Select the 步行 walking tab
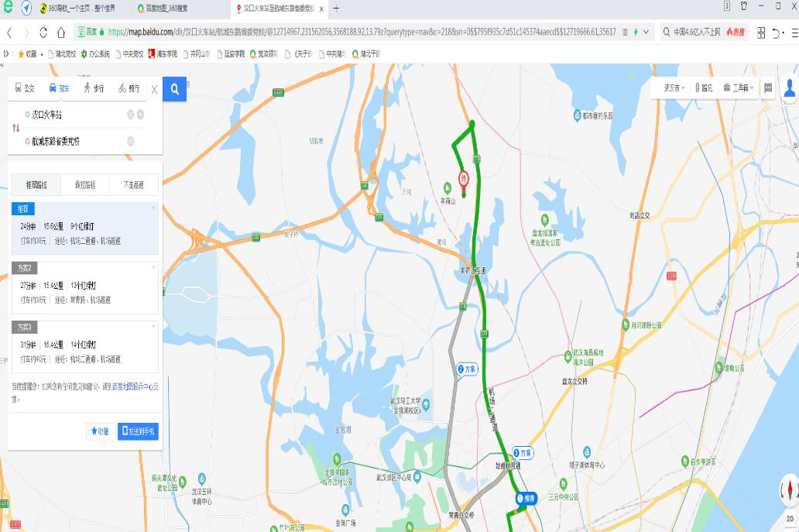 tap(94, 88)
